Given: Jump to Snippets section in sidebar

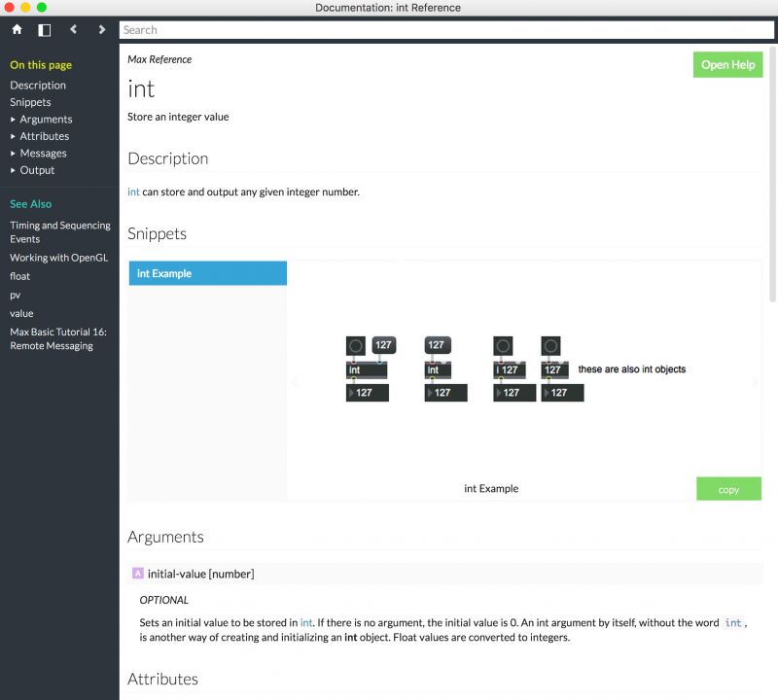Looking at the screenshot, I should click(x=30, y=102).
